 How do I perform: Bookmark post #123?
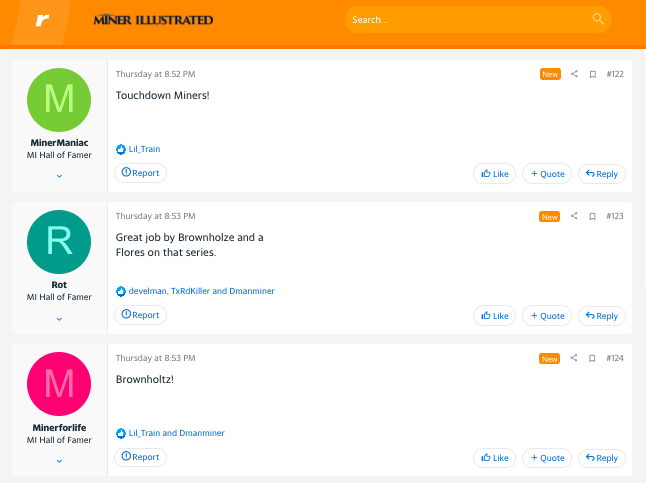[x=592, y=216]
